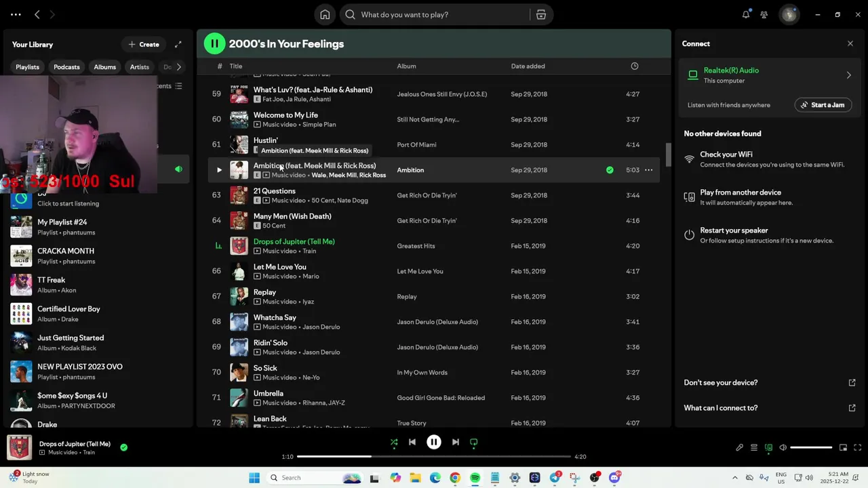Open the miniplayer
The height and width of the screenshot is (488, 868).
pos(843,447)
